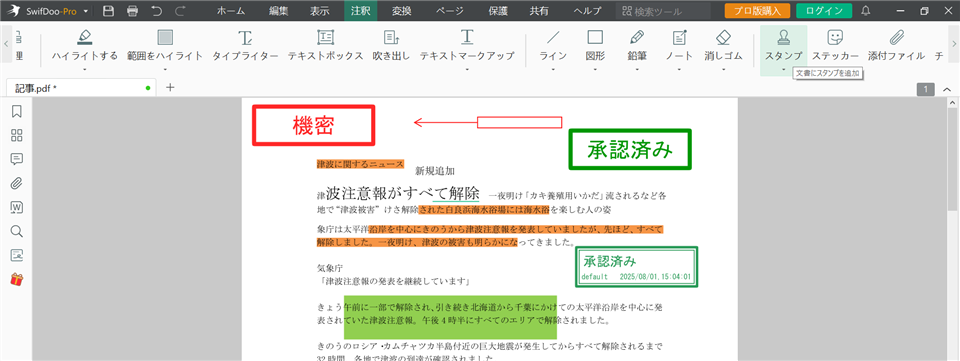Click the red gift box icon
Screen dimensions: 960x361
[17, 280]
